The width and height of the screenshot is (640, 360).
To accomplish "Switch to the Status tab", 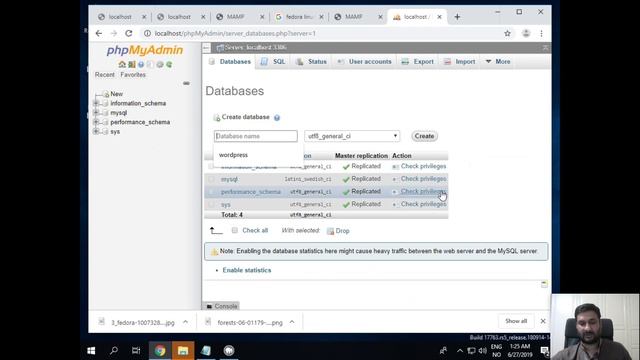I will 311,62.
